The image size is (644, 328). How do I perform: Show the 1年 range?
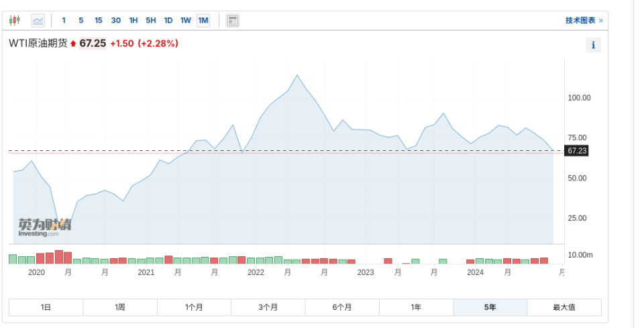pos(416,307)
